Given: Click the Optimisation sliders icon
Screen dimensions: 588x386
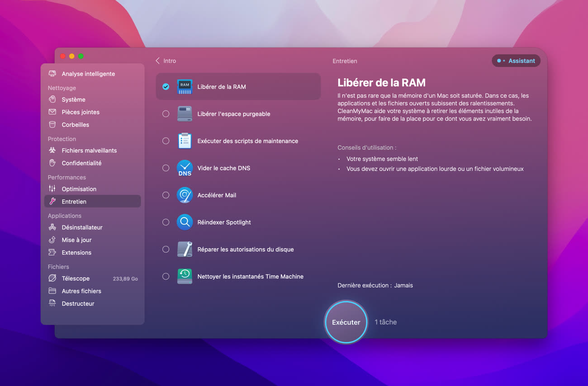Looking at the screenshot, I should tap(52, 189).
